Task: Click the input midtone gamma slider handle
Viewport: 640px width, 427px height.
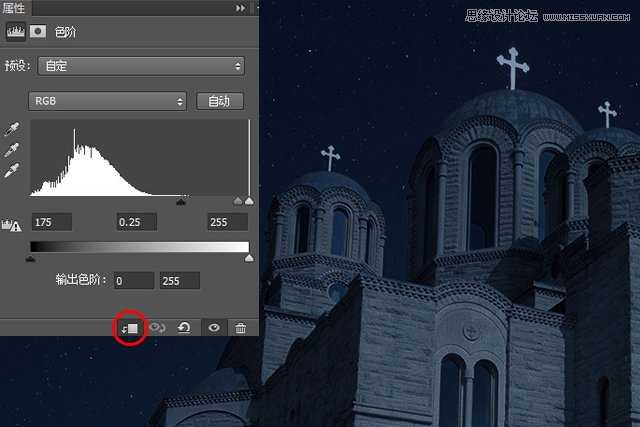Action: [181, 201]
